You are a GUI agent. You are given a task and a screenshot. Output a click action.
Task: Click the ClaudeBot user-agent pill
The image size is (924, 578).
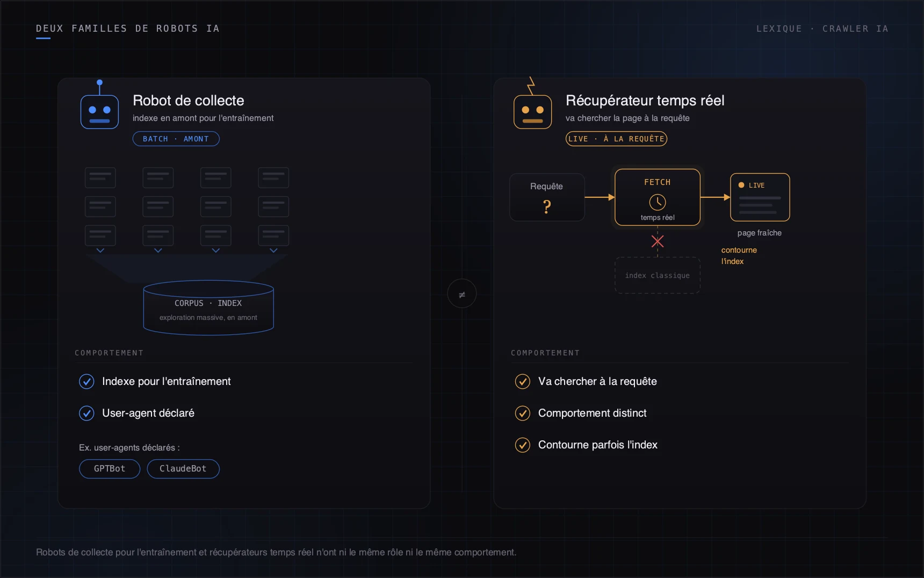click(183, 469)
